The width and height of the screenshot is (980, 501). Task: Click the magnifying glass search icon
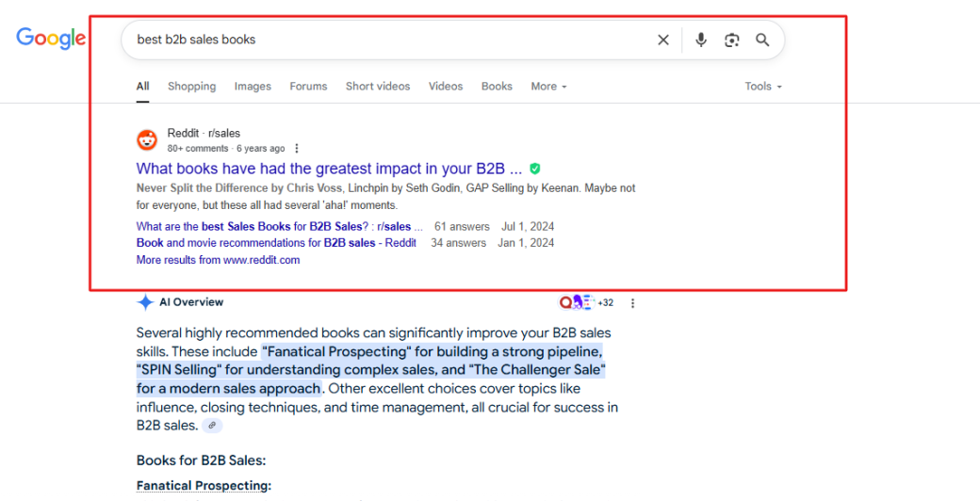click(x=762, y=40)
